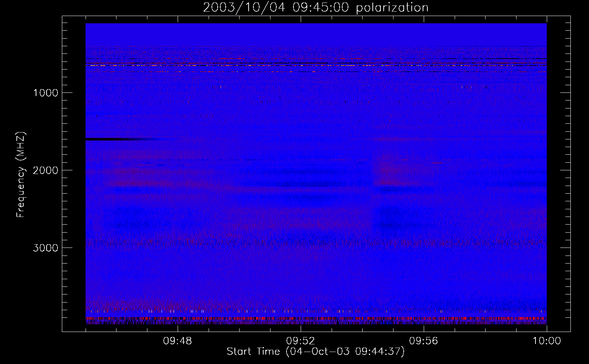This screenshot has width=589, height=364.
Task: Select the 1000 frequency axis label
Action: click(46, 93)
